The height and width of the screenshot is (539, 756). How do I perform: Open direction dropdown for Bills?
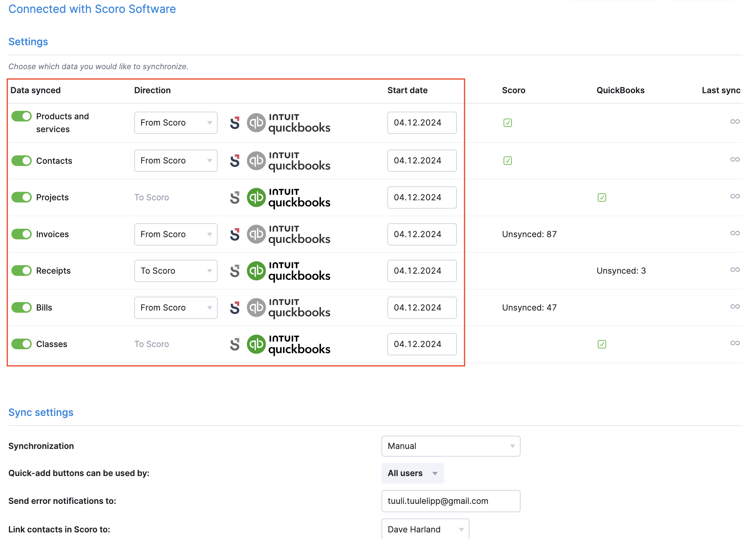point(176,308)
